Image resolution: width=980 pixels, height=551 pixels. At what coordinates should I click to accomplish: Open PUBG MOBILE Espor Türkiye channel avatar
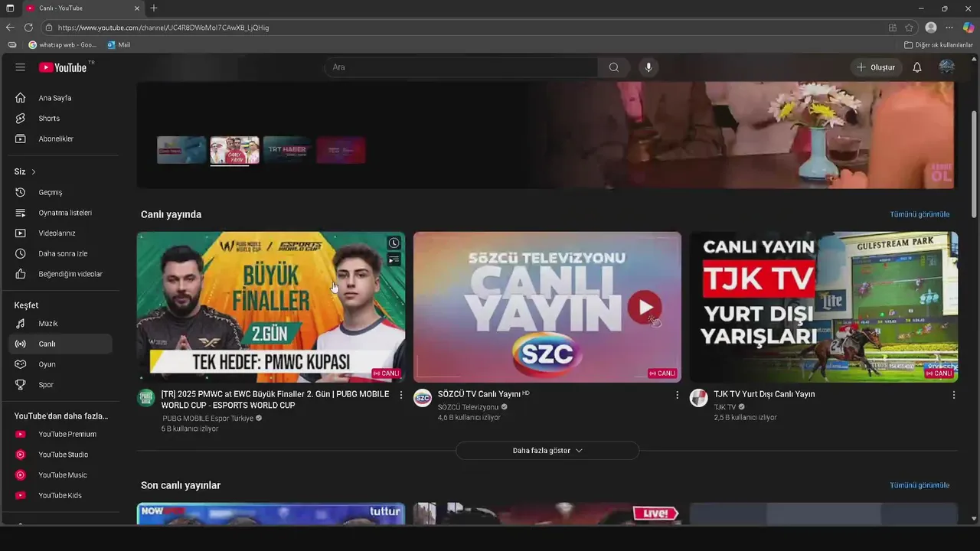pos(146,398)
